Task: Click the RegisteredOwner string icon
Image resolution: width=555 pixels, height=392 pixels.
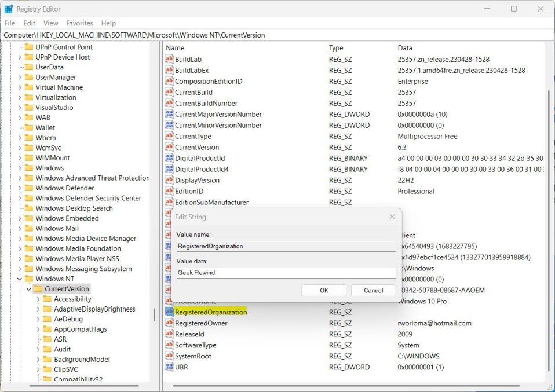Action: pyautogui.click(x=169, y=323)
